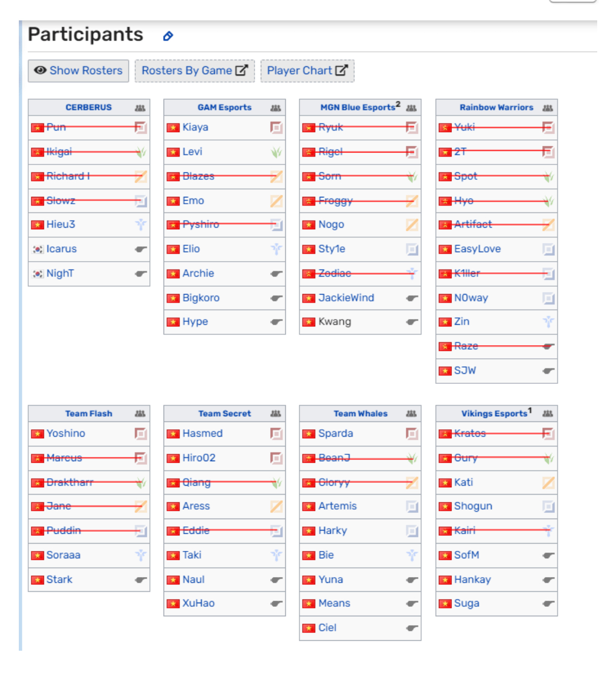This screenshot has height=681, width=616.
Task: Click the support role icon beside Hieu3
Action: [141, 225]
